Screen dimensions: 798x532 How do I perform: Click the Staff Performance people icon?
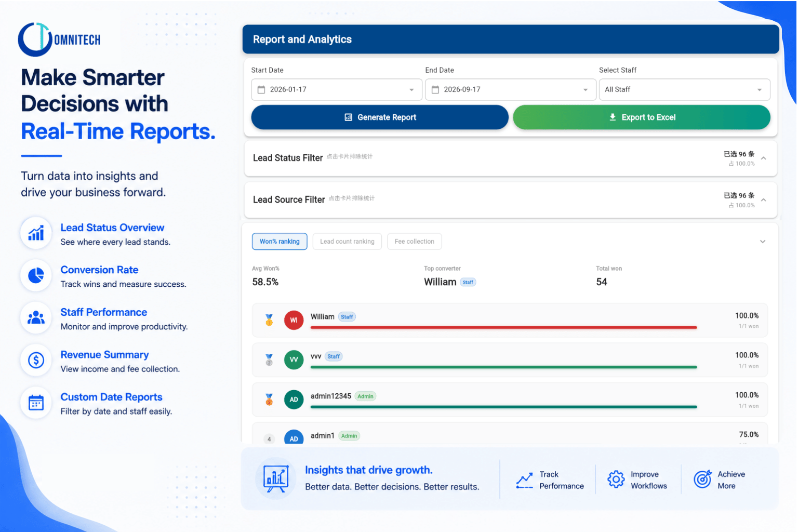(x=36, y=317)
